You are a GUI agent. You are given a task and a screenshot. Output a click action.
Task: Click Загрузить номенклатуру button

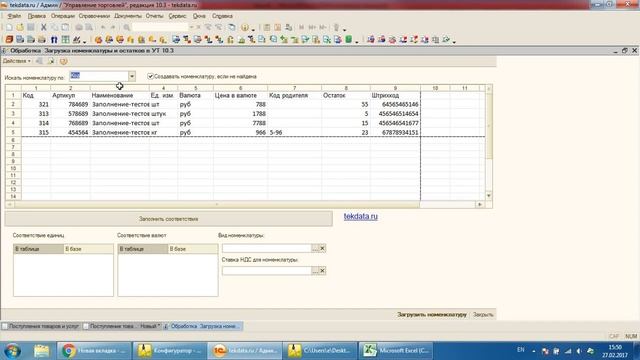click(x=432, y=315)
